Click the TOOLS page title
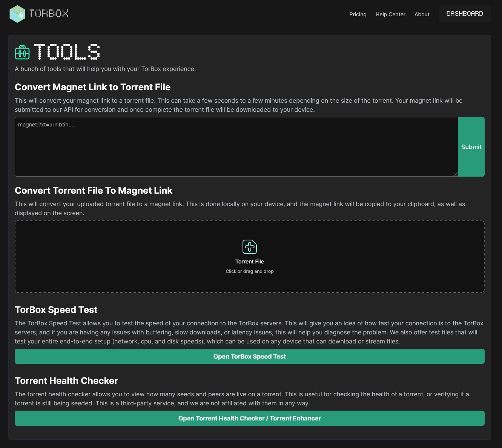502x448 pixels. point(67,52)
